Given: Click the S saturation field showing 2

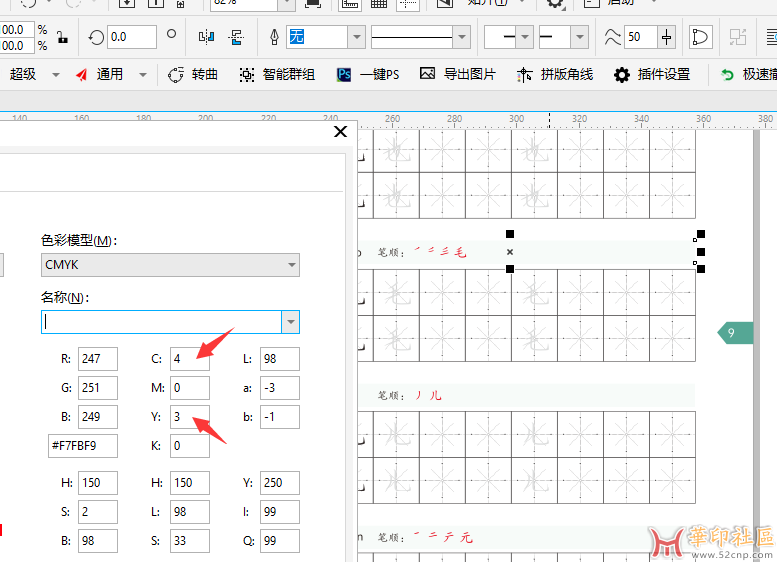Looking at the screenshot, I should coord(98,512).
